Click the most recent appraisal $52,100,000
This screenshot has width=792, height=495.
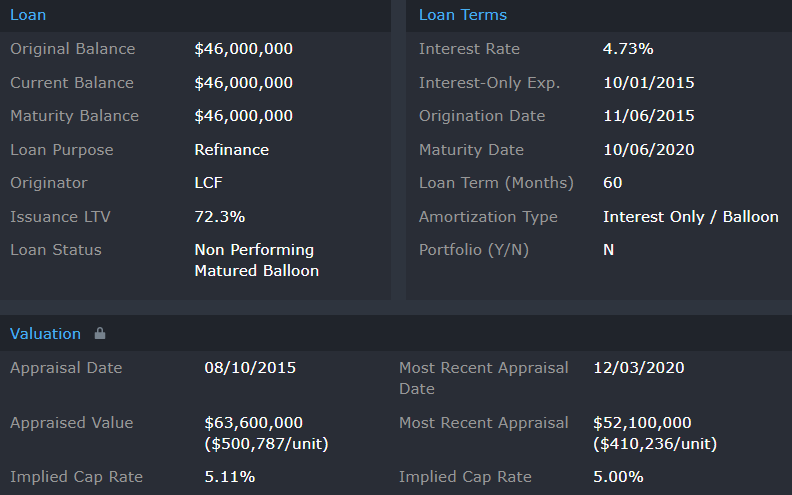coord(642,423)
